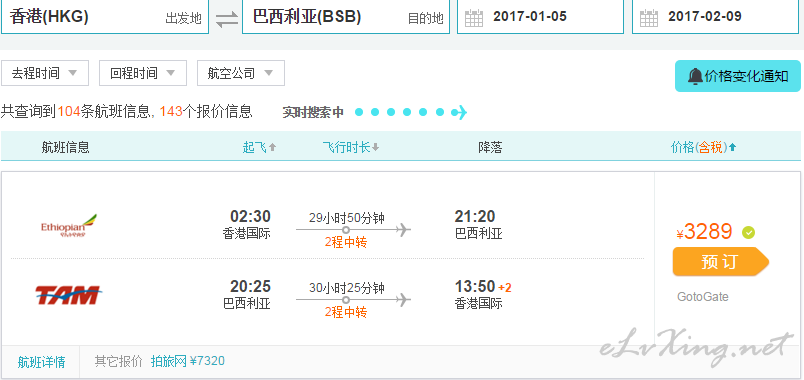Expand the 去程时间 dropdown
804x380 pixels.
coord(45,73)
